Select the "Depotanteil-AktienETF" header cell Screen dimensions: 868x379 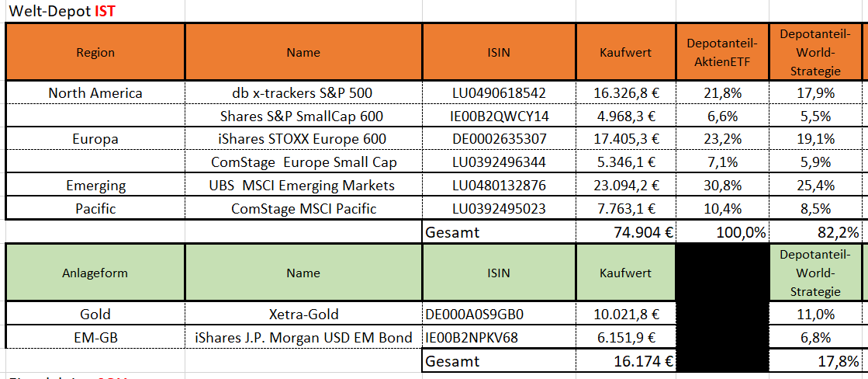pos(722,53)
